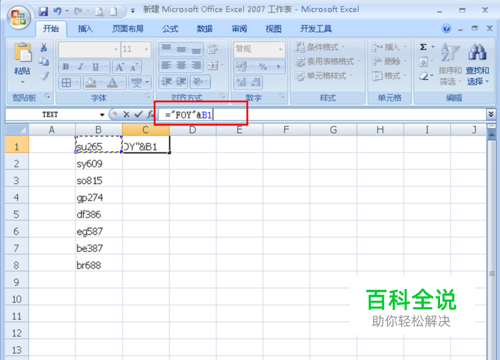Switch to the 审阅 tab
500x360 pixels.
click(239, 29)
